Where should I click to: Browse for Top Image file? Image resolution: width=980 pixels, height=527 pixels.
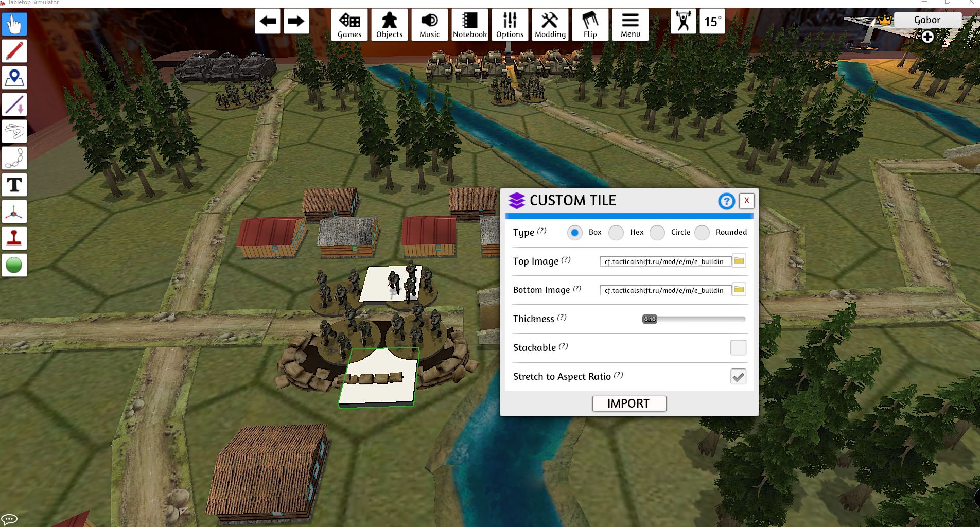(x=739, y=261)
